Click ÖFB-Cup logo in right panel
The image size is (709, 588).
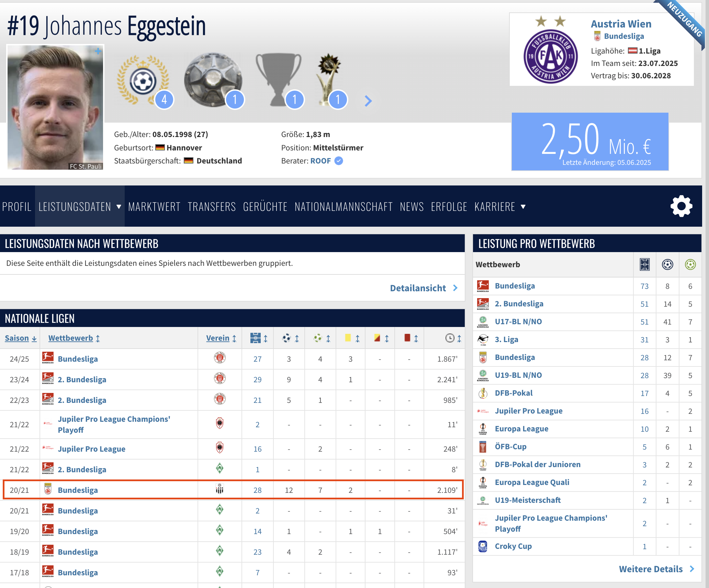pos(483,446)
